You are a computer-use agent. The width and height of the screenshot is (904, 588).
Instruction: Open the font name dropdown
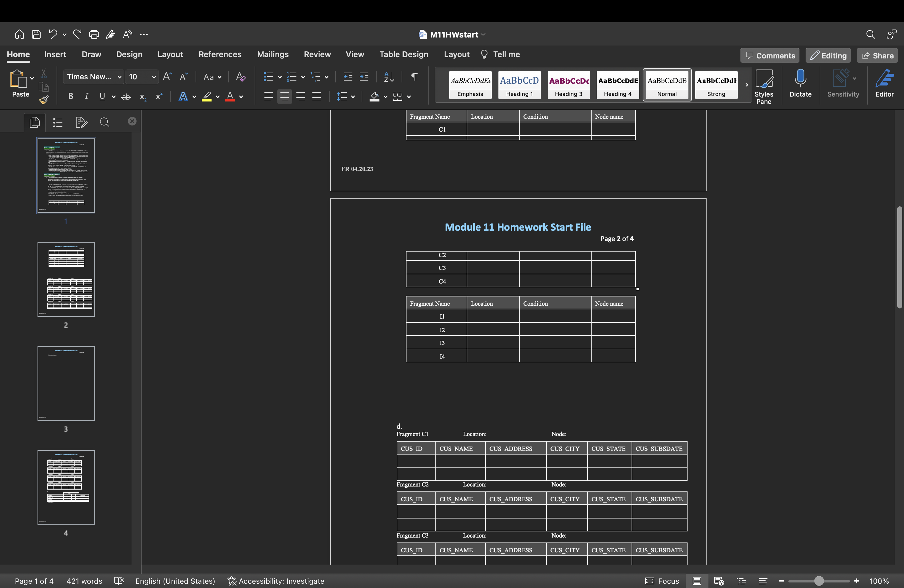pos(119,77)
